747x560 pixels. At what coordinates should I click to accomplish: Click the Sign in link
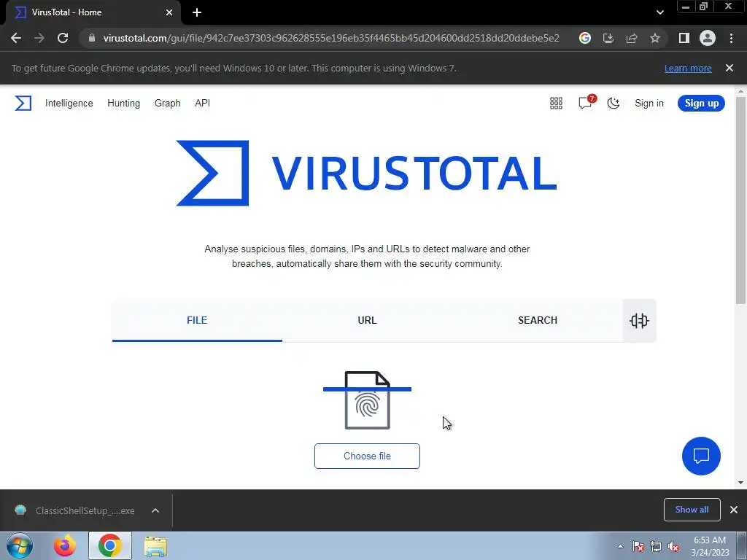pyautogui.click(x=649, y=104)
